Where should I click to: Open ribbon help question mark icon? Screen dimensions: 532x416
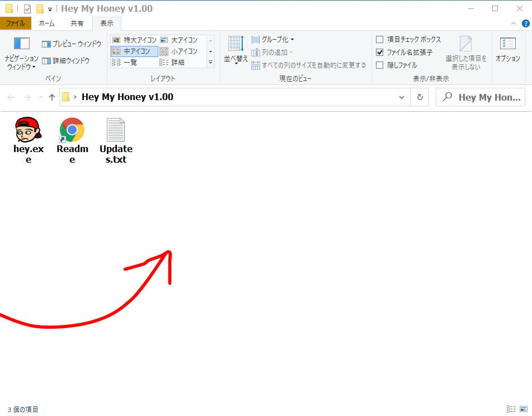[x=525, y=23]
